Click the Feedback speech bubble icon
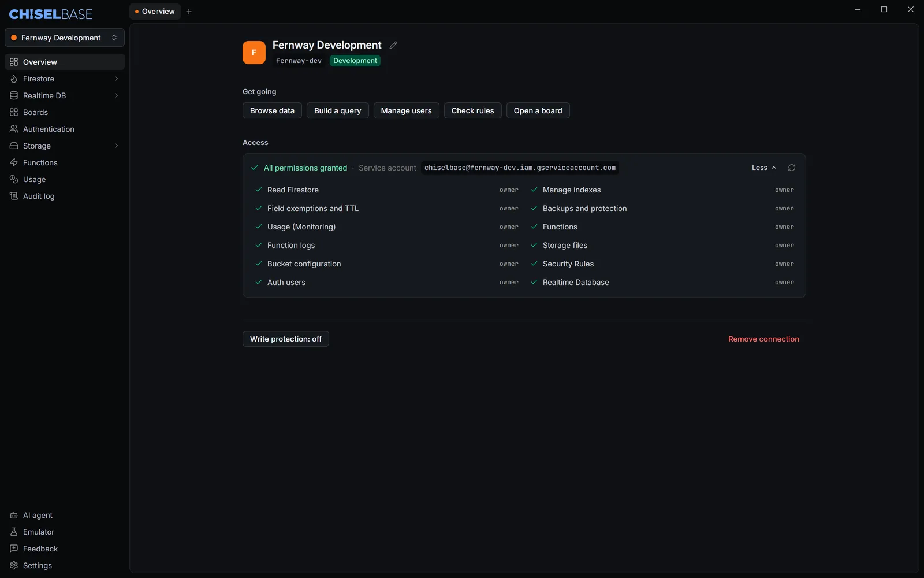The height and width of the screenshot is (578, 924). (14, 549)
